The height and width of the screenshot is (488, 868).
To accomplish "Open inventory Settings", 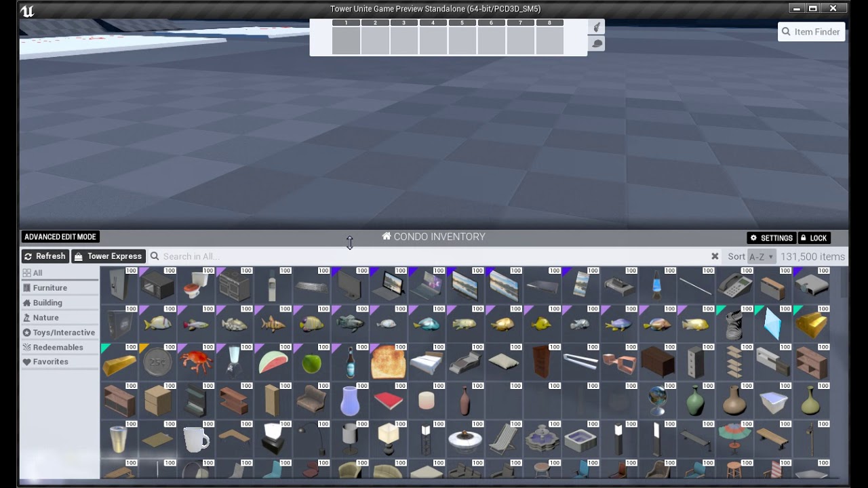I will [x=772, y=238].
